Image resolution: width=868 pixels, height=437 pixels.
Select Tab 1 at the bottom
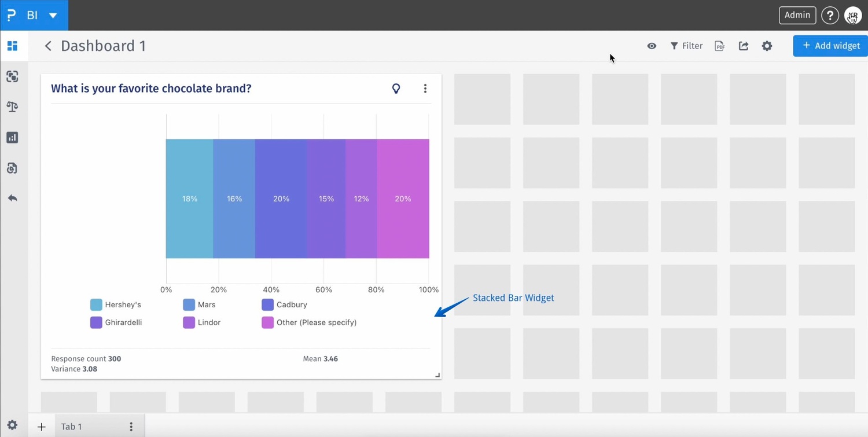72,427
